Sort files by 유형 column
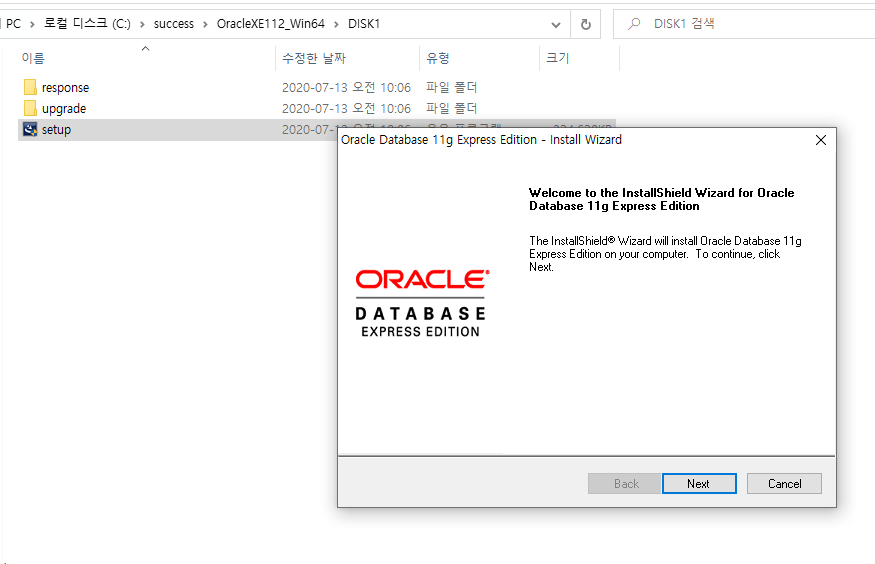Image resolution: width=875 pixels, height=564 pixels. 438,58
